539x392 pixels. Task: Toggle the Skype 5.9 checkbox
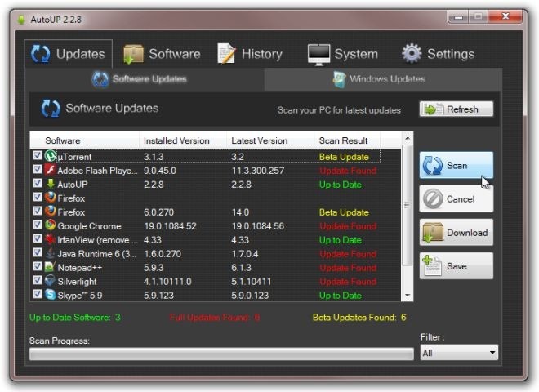38,294
